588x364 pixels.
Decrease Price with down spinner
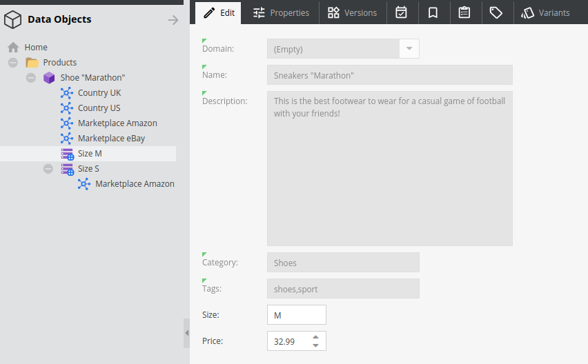[x=316, y=345]
